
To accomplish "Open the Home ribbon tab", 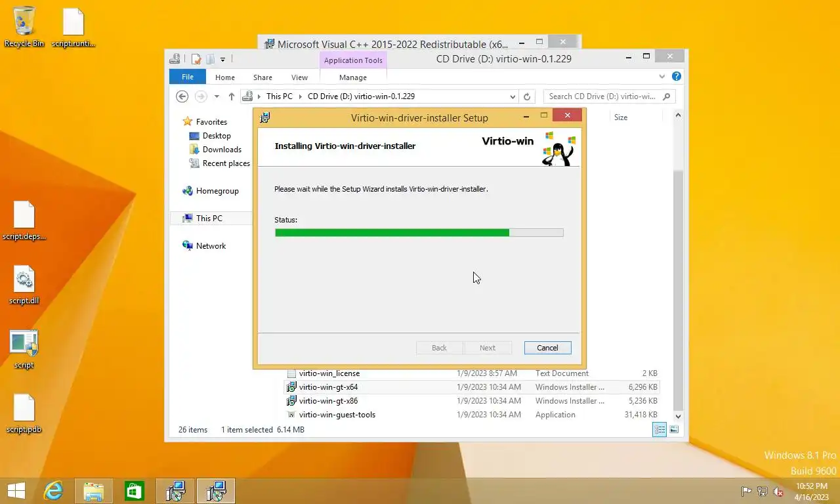I will [x=225, y=77].
